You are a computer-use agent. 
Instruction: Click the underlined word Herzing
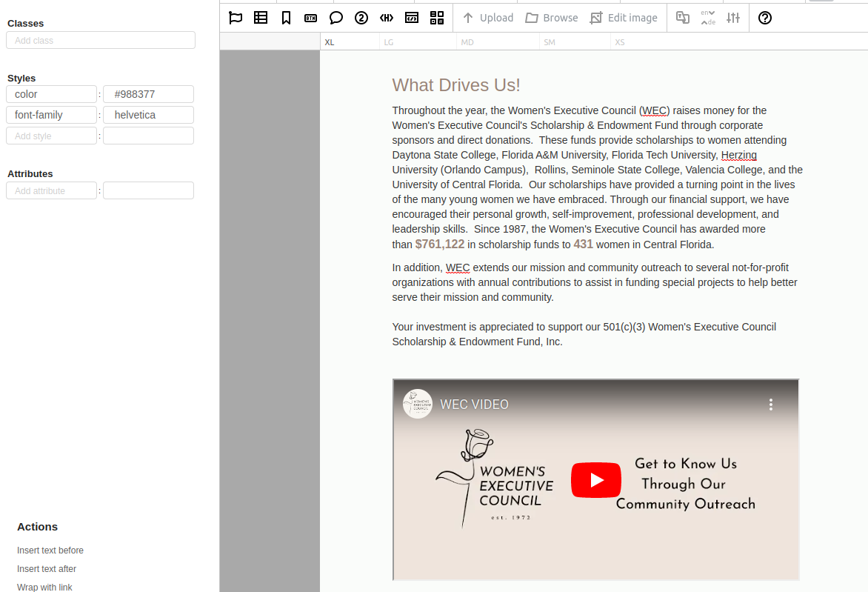(x=739, y=155)
